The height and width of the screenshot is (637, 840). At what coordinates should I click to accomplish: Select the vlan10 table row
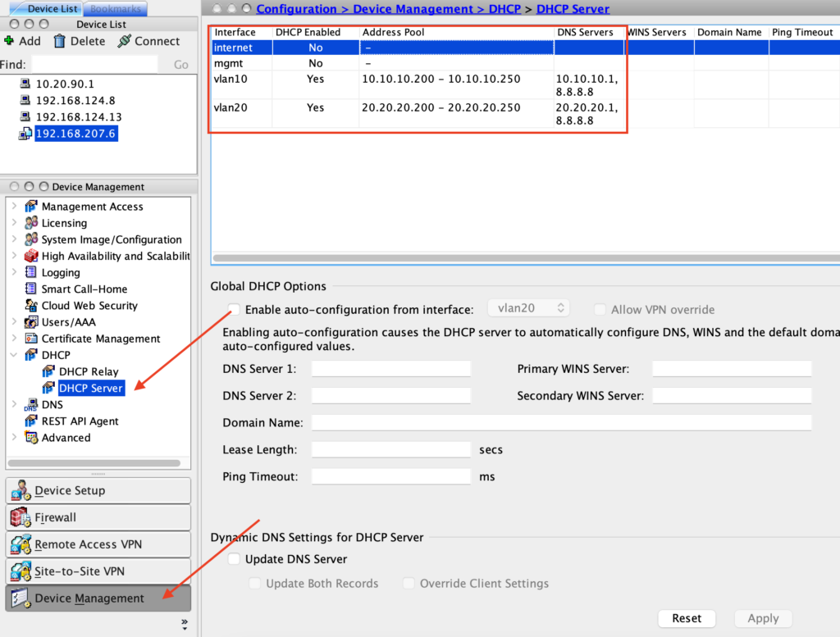click(526, 84)
